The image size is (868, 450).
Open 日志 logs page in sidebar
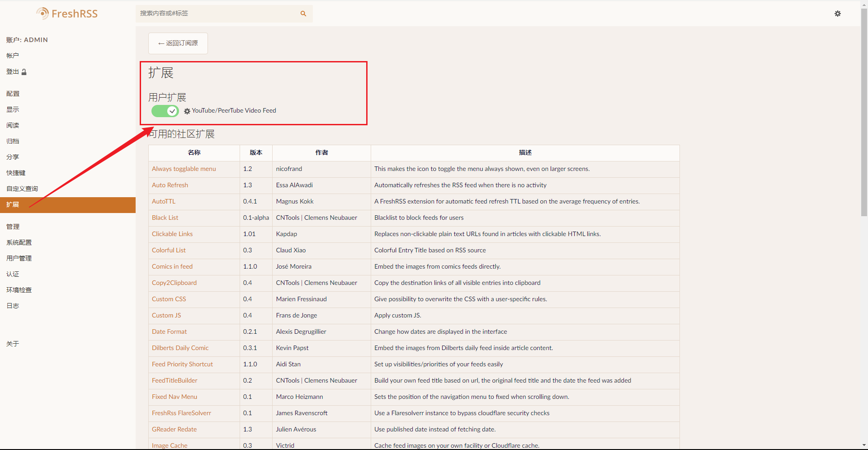click(x=13, y=306)
